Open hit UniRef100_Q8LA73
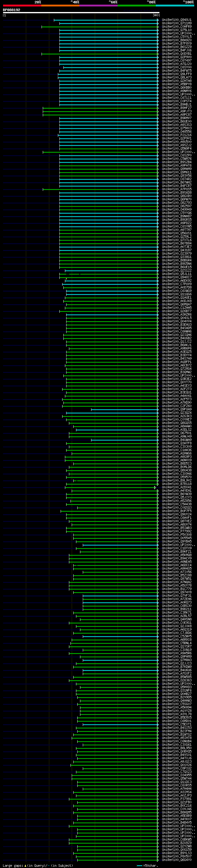Screen dimensions: 197x868 [176, 78]
